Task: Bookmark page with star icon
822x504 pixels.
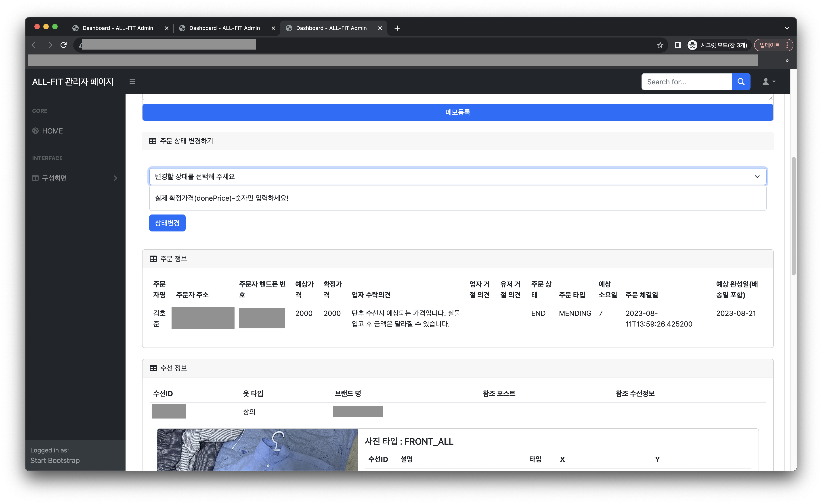Action: [660, 45]
